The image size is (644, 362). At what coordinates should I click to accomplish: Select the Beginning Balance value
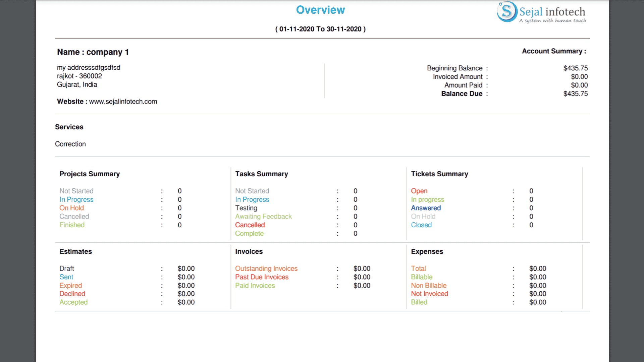(x=575, y=68)
